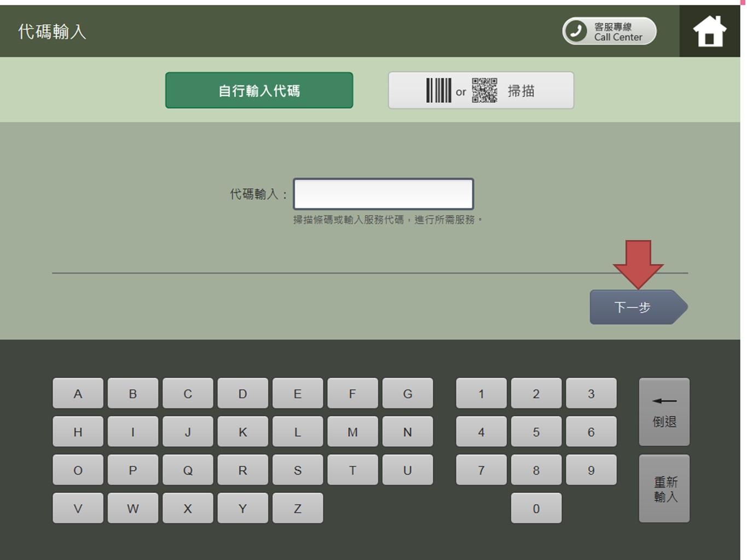Tap letter E on keypad

298,393
